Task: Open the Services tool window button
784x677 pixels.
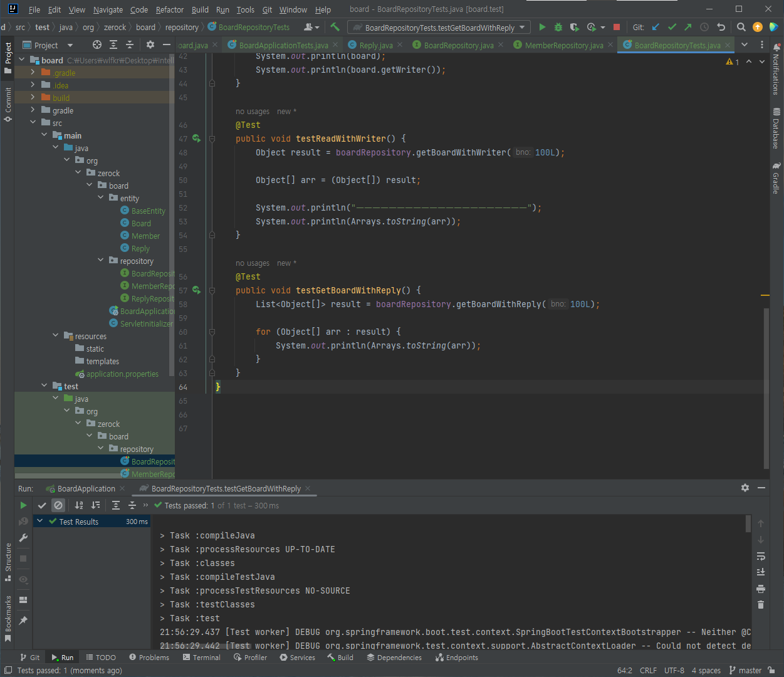Action: pos(297,658)
